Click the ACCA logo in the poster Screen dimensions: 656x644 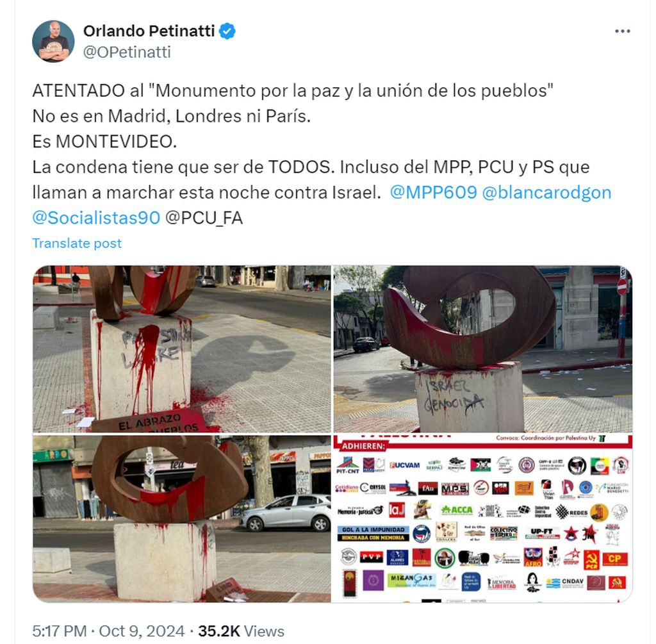(x=456, y=510)
